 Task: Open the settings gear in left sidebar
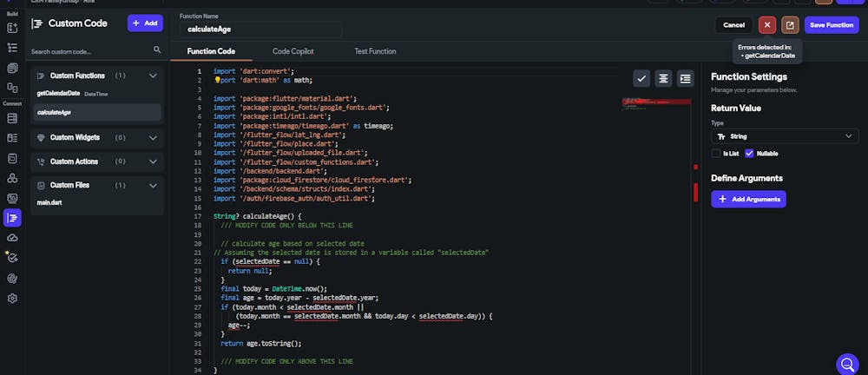pyautogui.click(x=12, y=298)
